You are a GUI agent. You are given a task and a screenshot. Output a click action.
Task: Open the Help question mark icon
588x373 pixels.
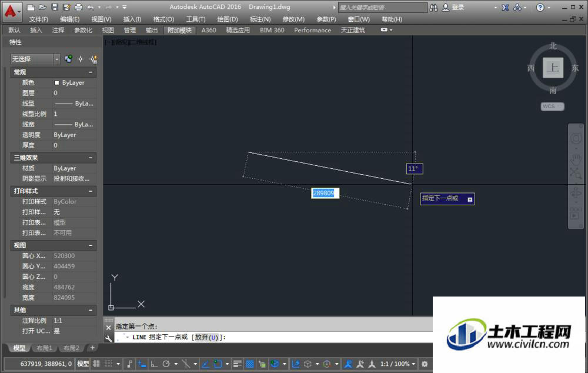(x=540, y=7)
